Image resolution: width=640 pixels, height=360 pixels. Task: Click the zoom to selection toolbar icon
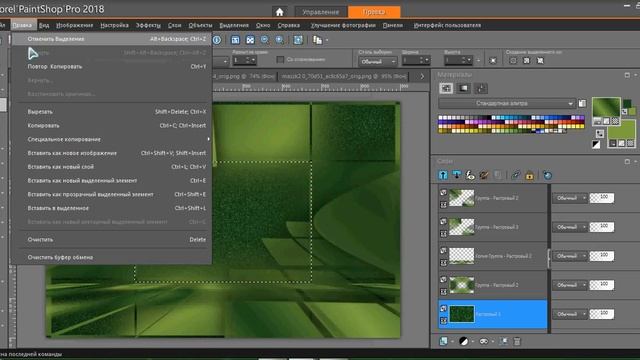(298, 40)
